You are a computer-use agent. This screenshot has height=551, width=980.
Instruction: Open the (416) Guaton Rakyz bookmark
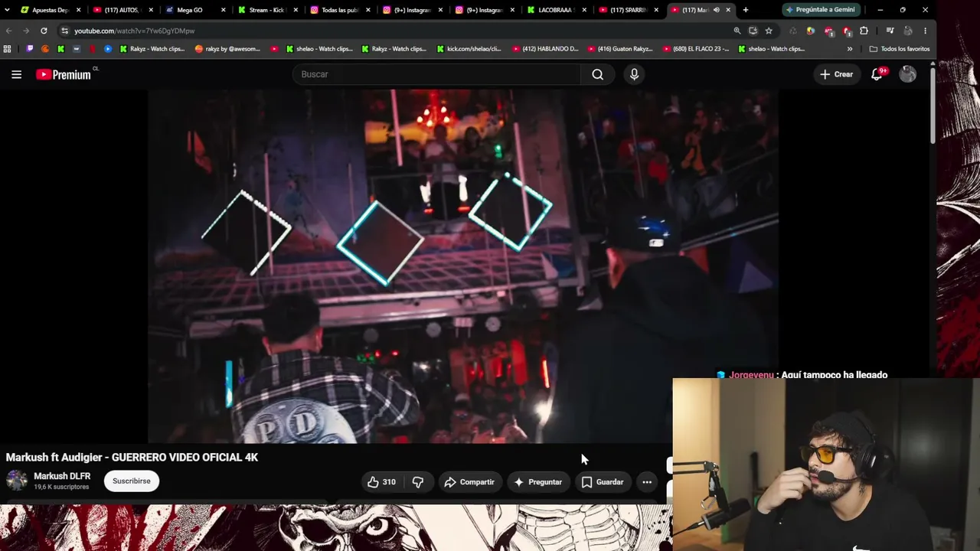point(619,49)
